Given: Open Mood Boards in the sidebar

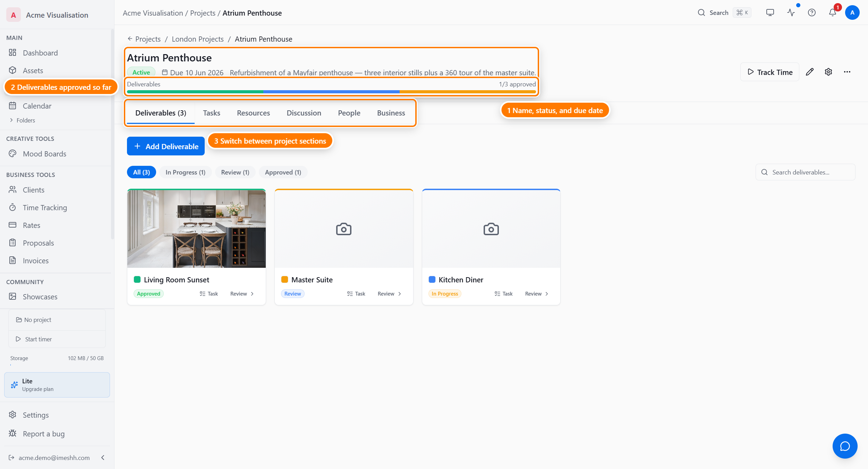Looking at the screenshot, I should tap(44, 154).
